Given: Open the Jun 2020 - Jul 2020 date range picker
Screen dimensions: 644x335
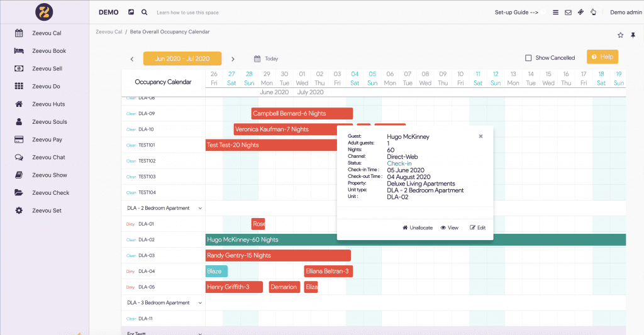Looking at the screenshot, I should [x=182, y=58].
